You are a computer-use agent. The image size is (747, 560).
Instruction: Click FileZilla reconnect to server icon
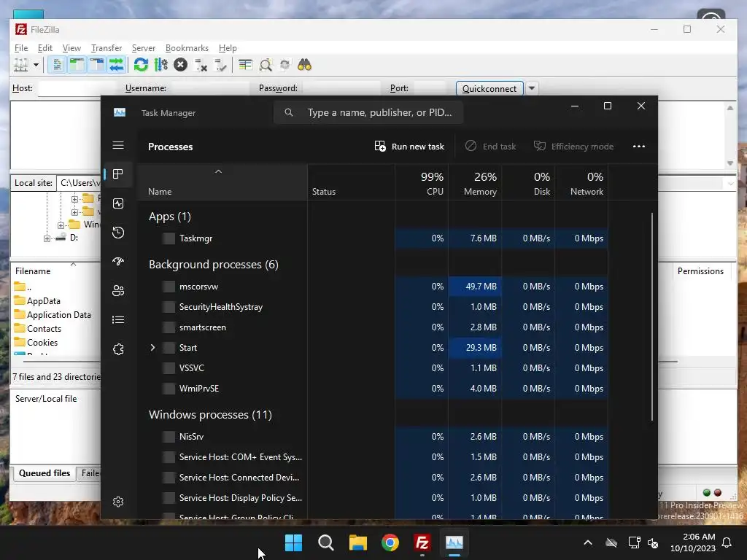coord(220,65)
